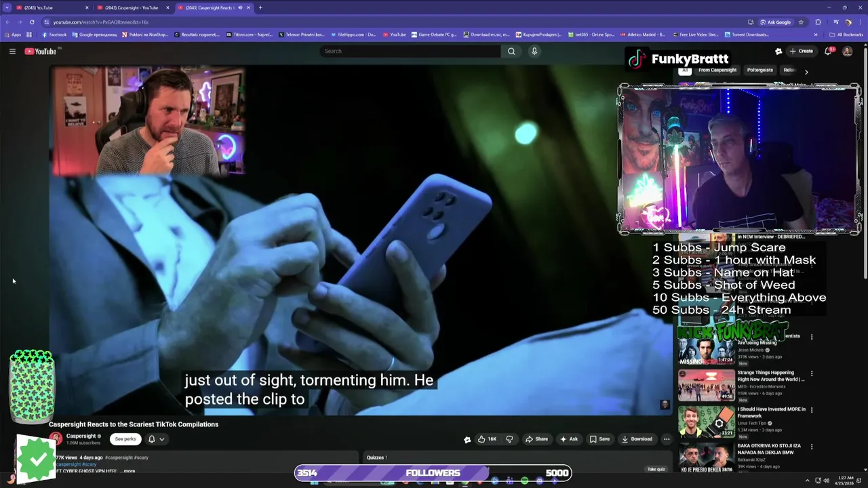
Task: Activate voice search microphone
Action: tap(534, 52)
